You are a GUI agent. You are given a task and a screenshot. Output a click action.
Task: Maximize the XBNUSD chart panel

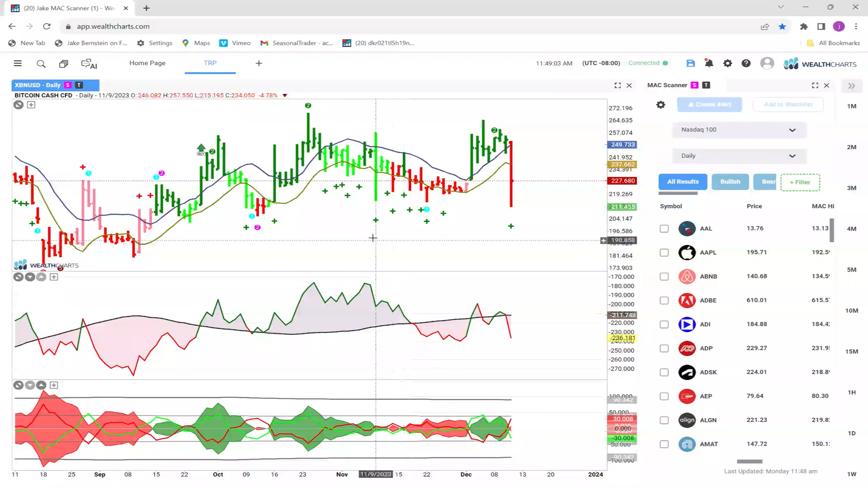618,85
